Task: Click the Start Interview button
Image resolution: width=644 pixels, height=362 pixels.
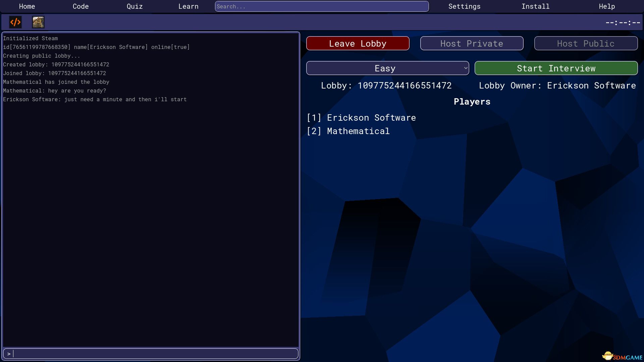Action: (x=556, y=68)
